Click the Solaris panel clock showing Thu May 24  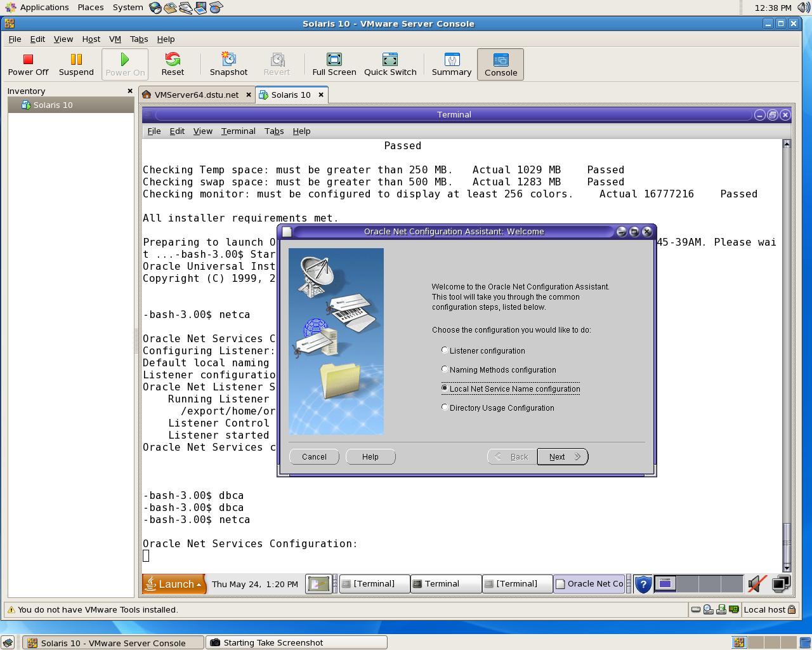point(255,584)
